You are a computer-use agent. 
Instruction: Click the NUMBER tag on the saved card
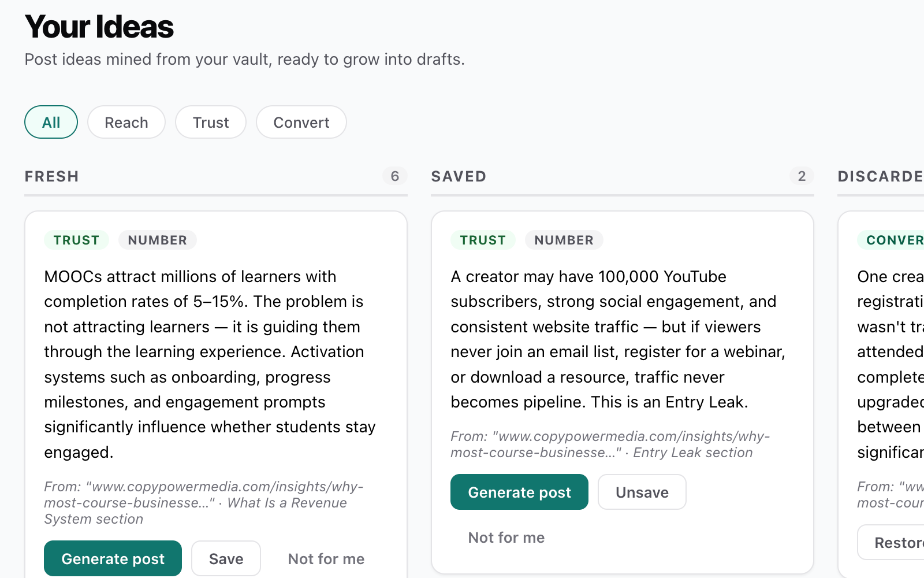[x=564, y=240]
